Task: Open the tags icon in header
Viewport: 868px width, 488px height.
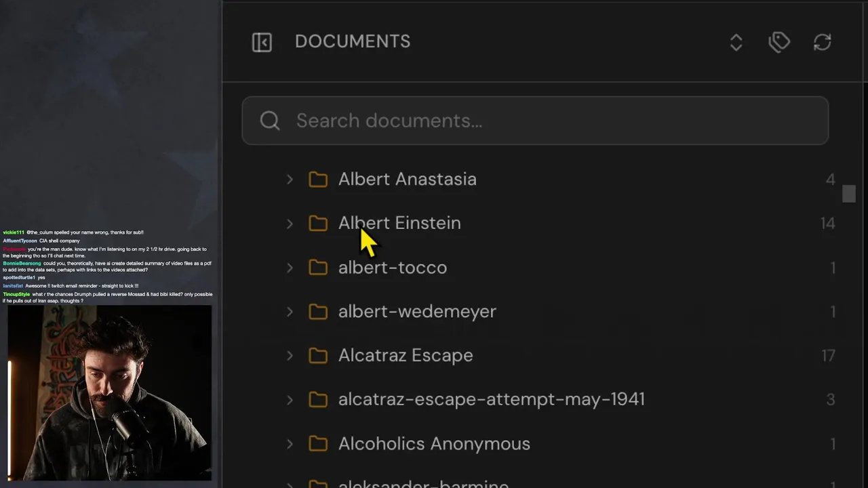Action: [x=779, y=42]
